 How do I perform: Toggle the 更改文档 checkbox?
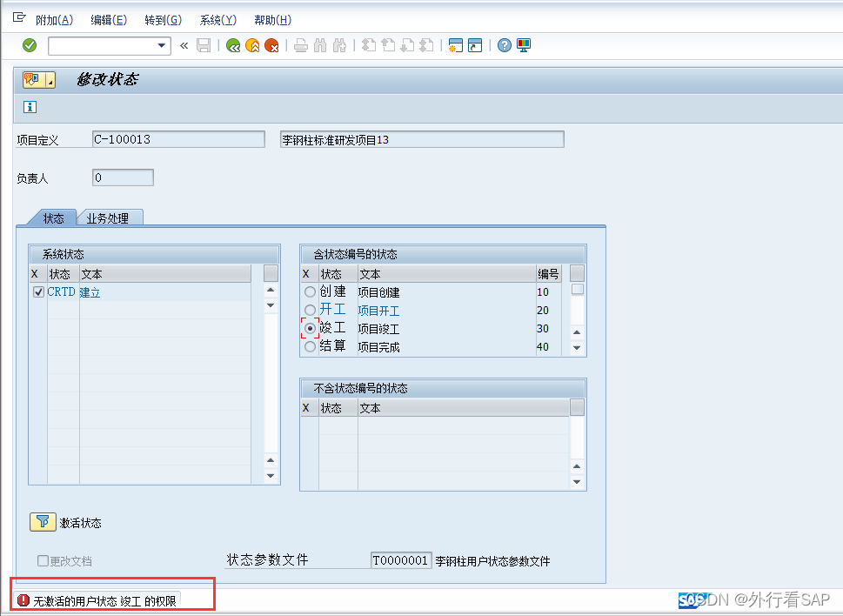(x=43, y=560)
